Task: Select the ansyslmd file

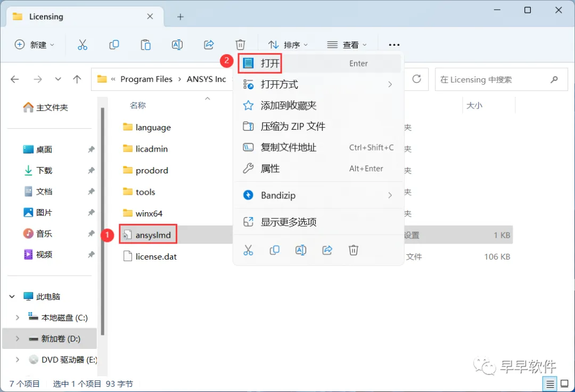Action: [x=148, y=235]
